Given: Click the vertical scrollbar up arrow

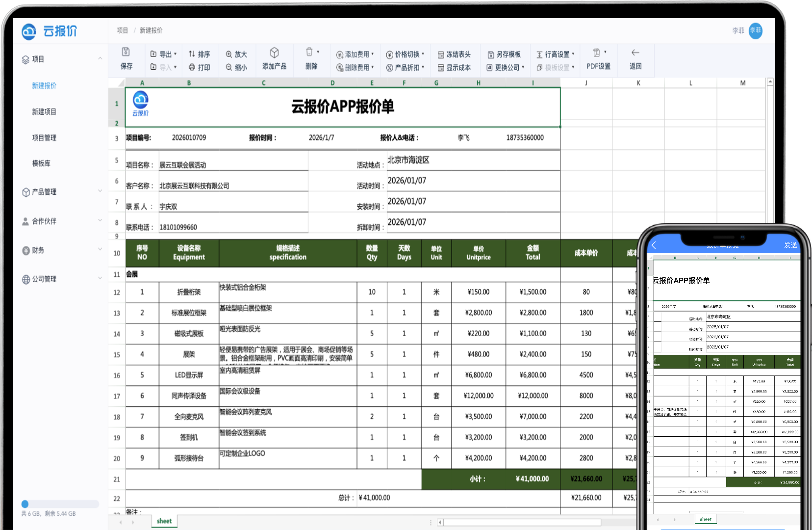Looking at the screenshot, I should pyautogui.click(x=770, y=81).
